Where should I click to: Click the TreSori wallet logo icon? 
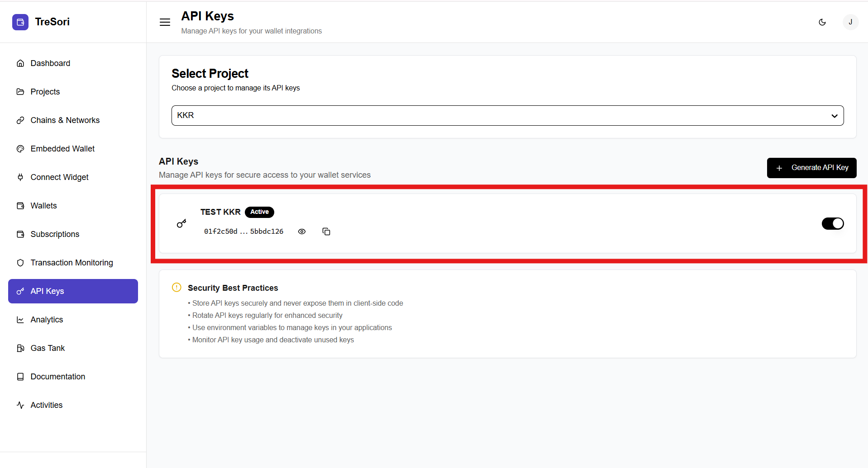pos(20,22)
